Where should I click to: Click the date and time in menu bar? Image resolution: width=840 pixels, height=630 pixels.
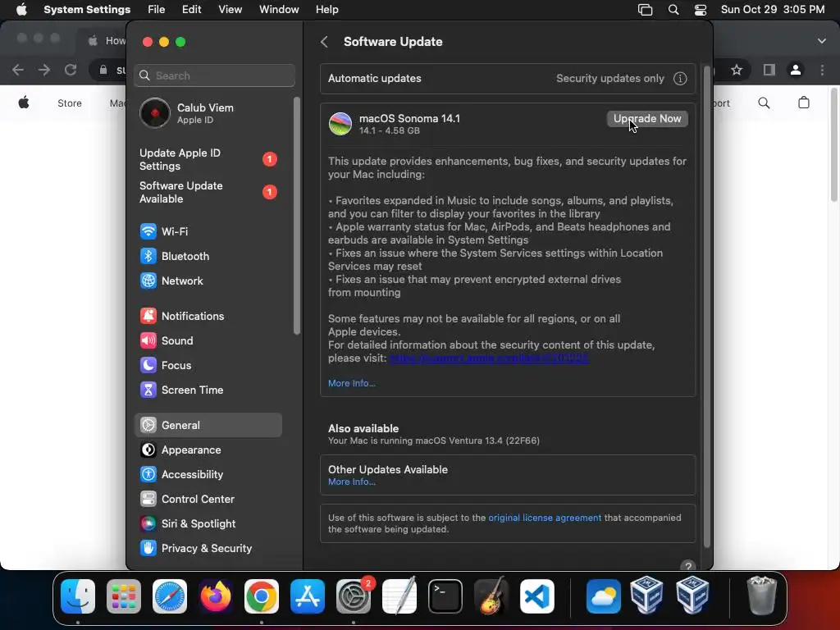(x=773, y=10)
